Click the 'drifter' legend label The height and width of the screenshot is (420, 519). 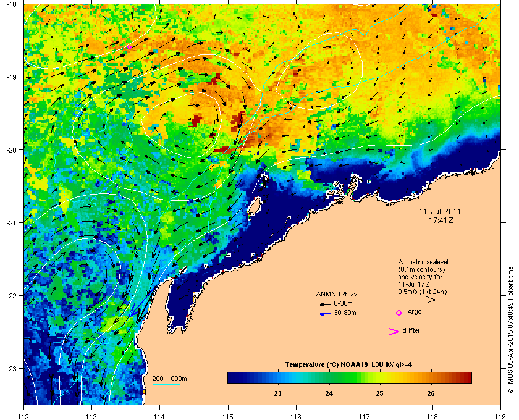tap(411, 330)
